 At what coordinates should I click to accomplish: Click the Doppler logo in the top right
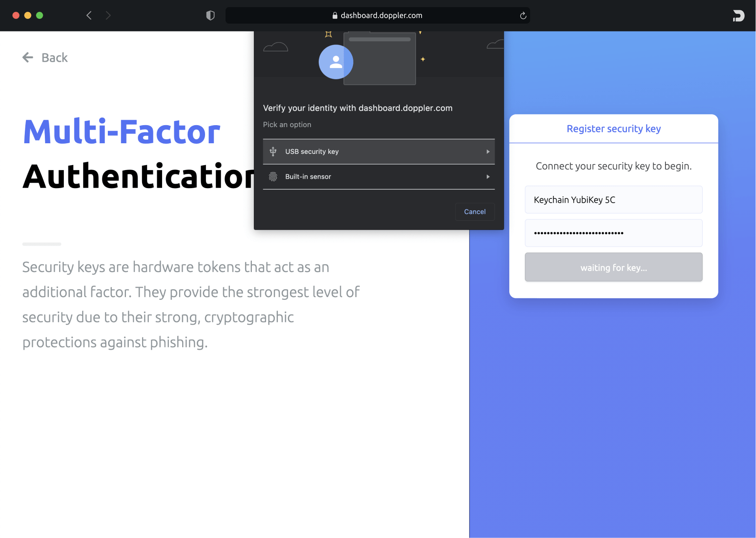pos(739,16)
